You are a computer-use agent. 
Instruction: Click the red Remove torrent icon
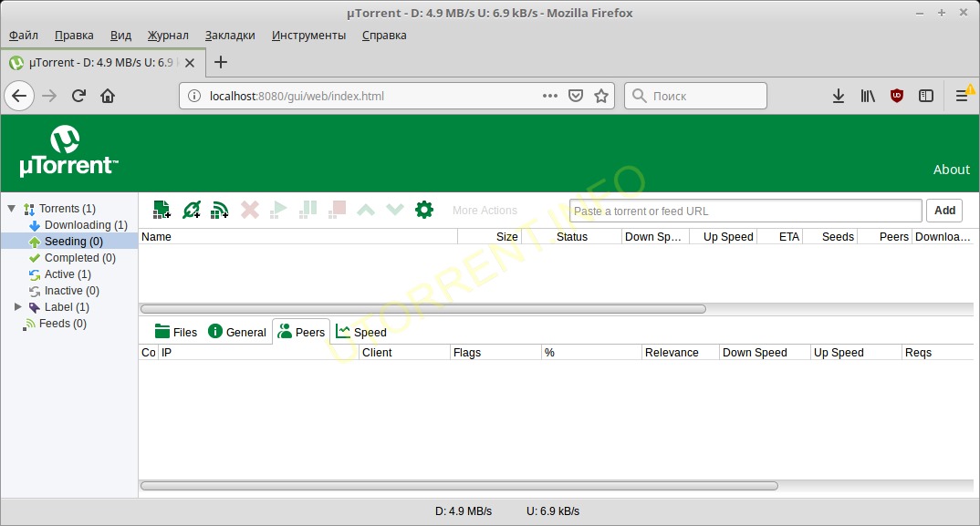250,210
